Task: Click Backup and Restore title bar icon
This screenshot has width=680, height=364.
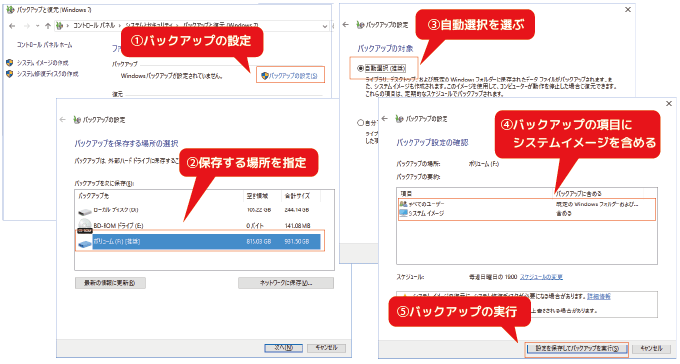Action: coord(10,10)
